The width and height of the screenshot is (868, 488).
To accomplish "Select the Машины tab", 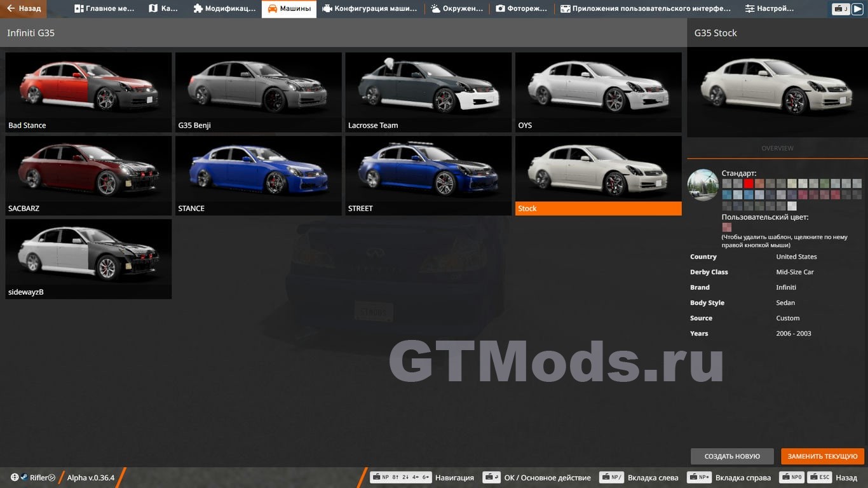I will coord(289,9).
